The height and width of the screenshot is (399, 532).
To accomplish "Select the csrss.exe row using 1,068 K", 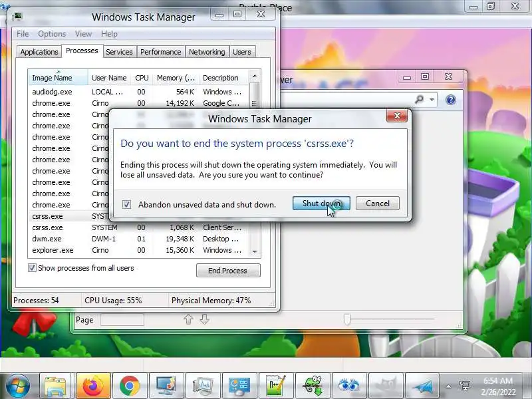I will click(138, 227).
